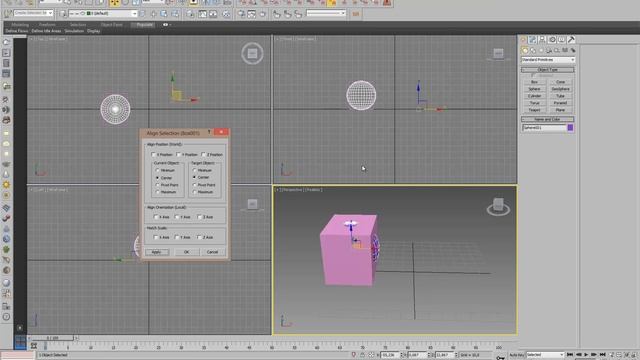Select Current Object Pivot Point radio
640x360 pixels.
pyautogui.click(x=157, y=185)
